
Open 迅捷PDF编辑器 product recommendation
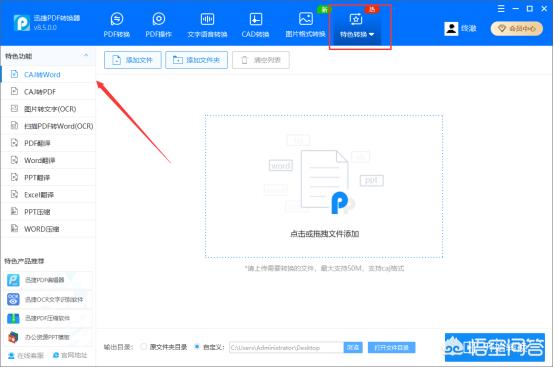[48, 280]
